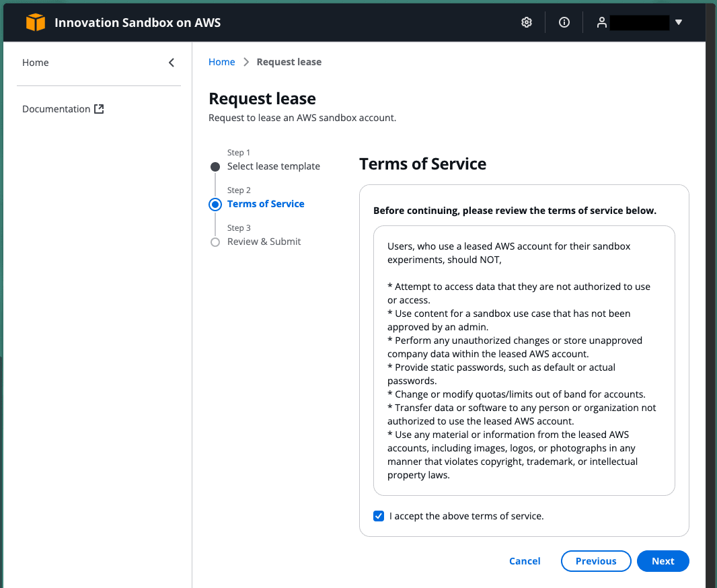Screen dimensions: 717x588
Task: Collapse the side navigation panel
Action: [172, 63]
